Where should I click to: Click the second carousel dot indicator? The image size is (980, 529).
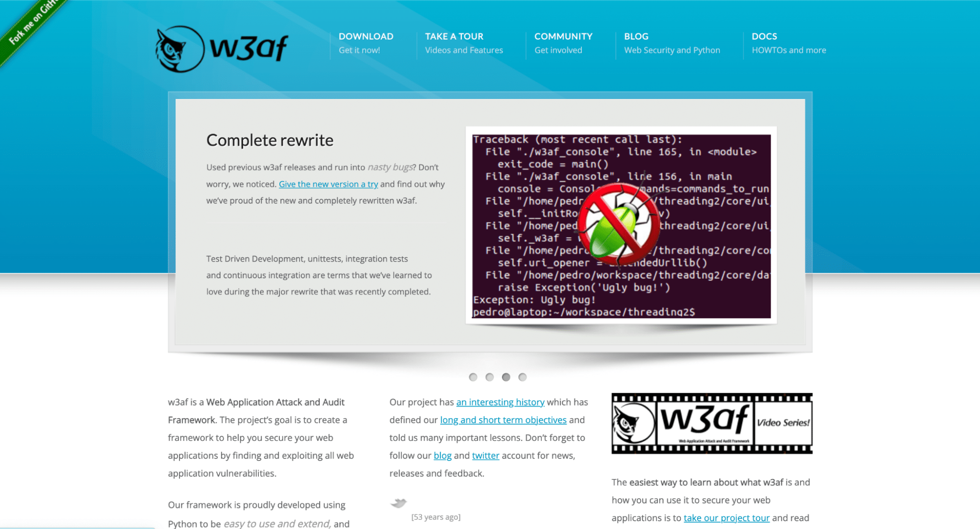coord(490,377)
